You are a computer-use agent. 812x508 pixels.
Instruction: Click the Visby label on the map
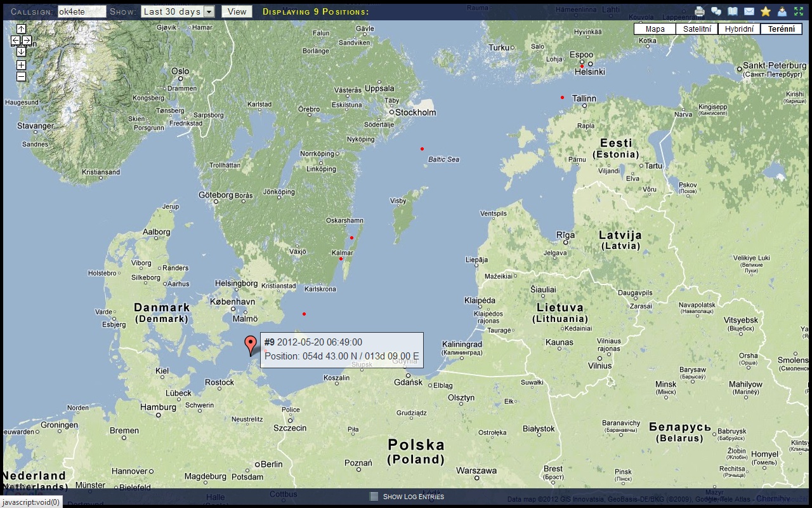click(x=398, y=201)
